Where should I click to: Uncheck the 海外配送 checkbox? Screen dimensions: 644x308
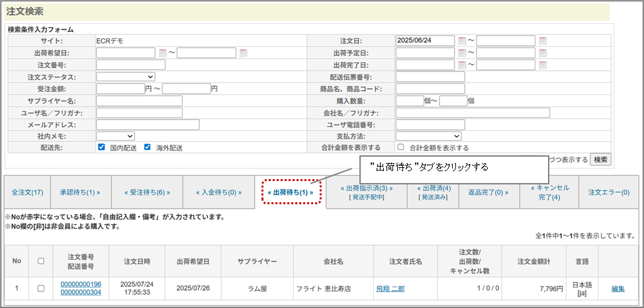click(x=148, y=147)
